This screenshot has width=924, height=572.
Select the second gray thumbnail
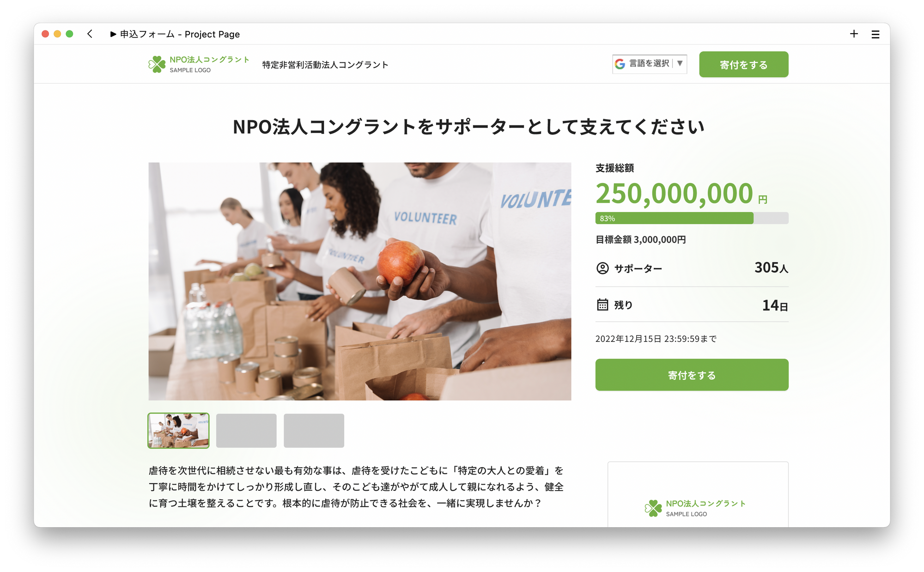click(x=246, y=431)
